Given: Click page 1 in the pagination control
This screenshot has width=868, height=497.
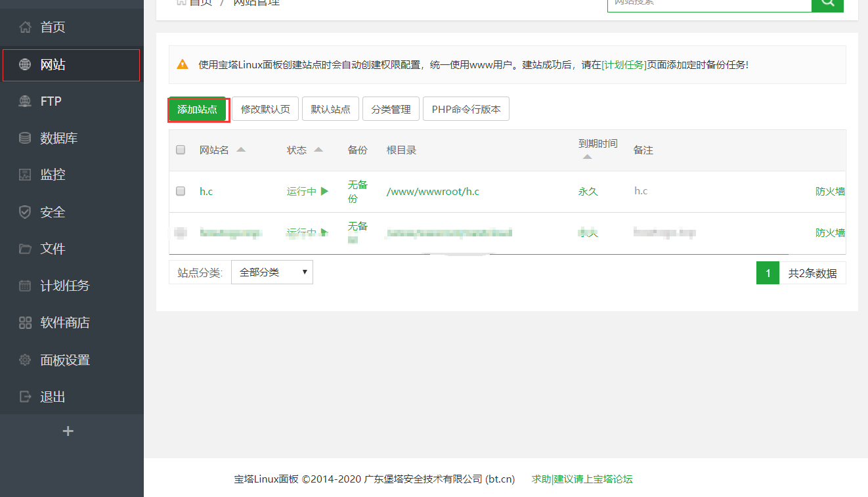Looking at the screenshot, I should 768,272.
